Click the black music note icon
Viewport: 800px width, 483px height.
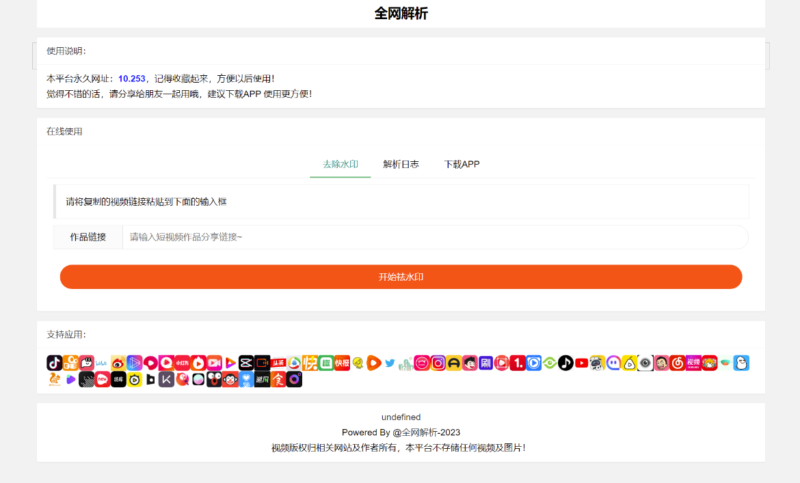pos(565,363)
